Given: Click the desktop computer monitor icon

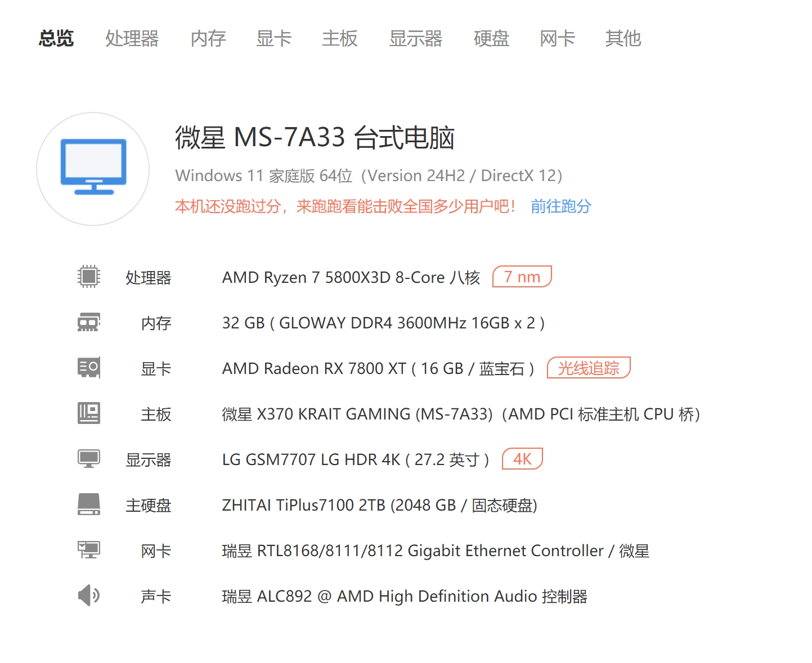Looking at the screenshot, I should [x=93, y=167].
